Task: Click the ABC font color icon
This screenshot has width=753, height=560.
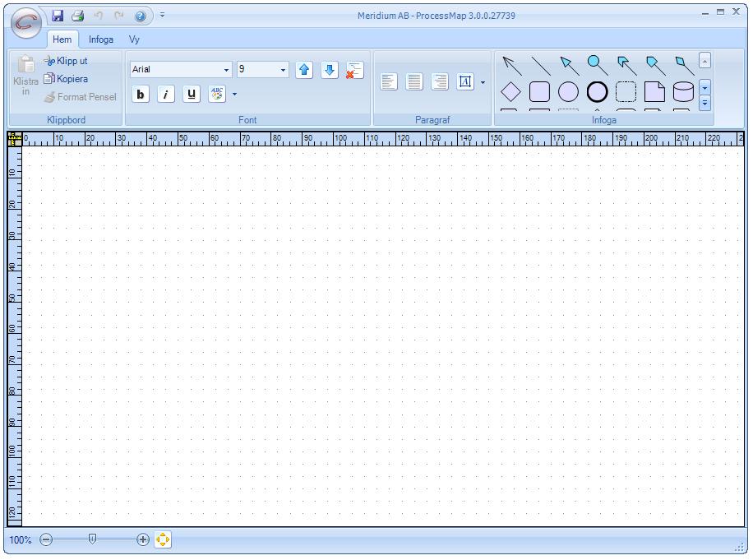Action: click(x=217, y=94)
